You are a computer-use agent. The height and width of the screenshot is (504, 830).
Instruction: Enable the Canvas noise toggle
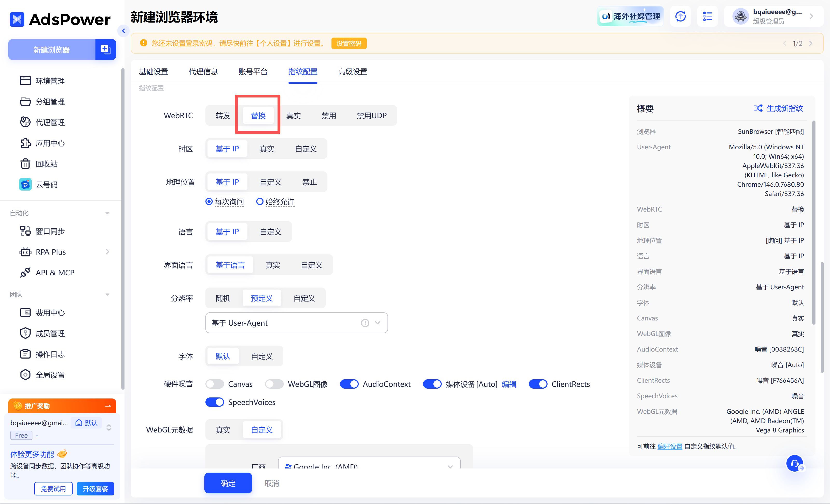pos(215,384)
